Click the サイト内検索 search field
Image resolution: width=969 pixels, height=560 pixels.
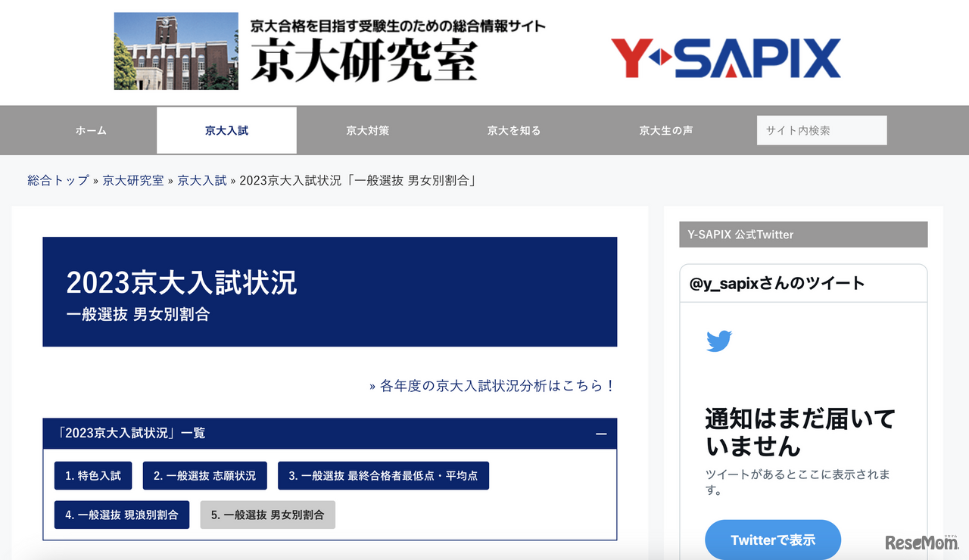point(821,130)
